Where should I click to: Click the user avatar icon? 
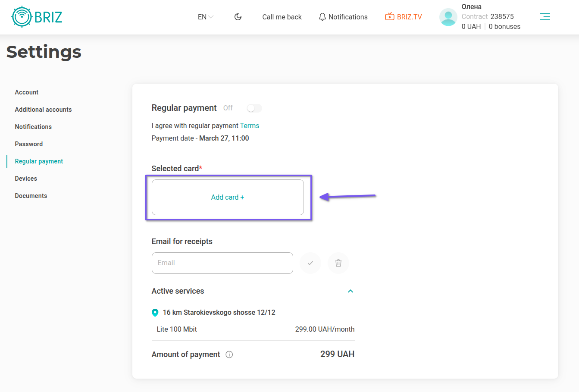448,17
